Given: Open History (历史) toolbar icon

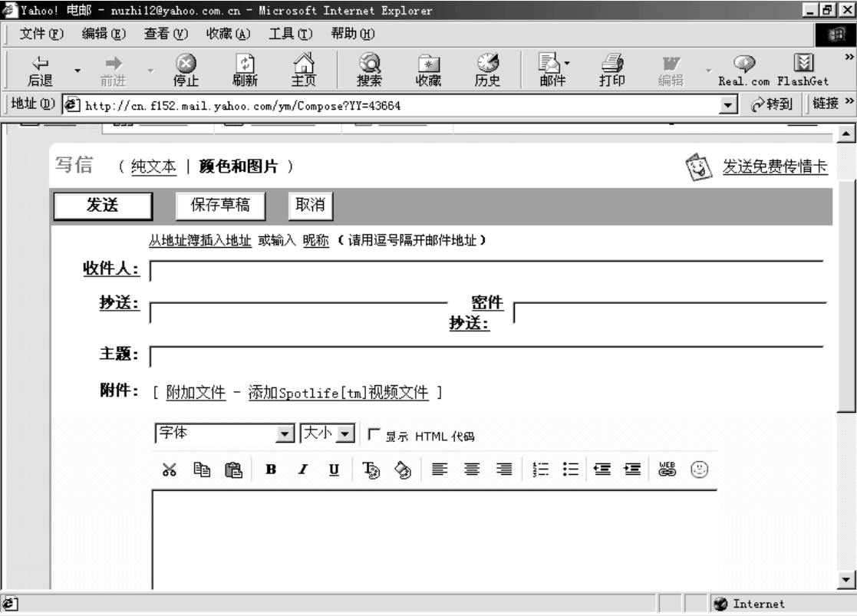Looking at the screenshot, I should [487, 71].
